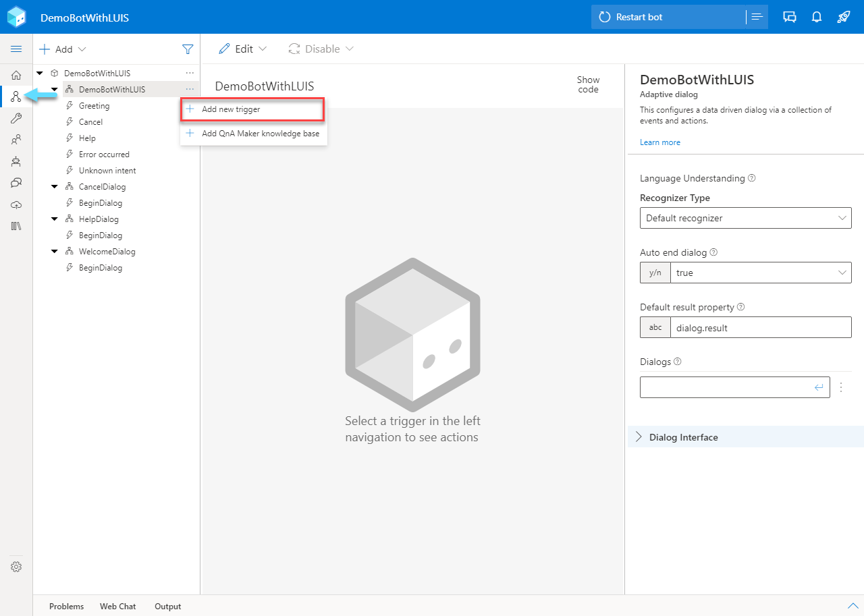Toggle the hamburger navigation menu
This screenshot has height=616, width=864.
[x=16, y=49]
